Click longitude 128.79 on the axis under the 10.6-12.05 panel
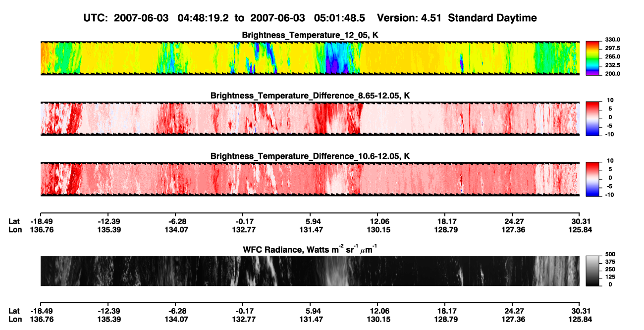This screenshot has height=330, width=644. (x=447, y=230)
